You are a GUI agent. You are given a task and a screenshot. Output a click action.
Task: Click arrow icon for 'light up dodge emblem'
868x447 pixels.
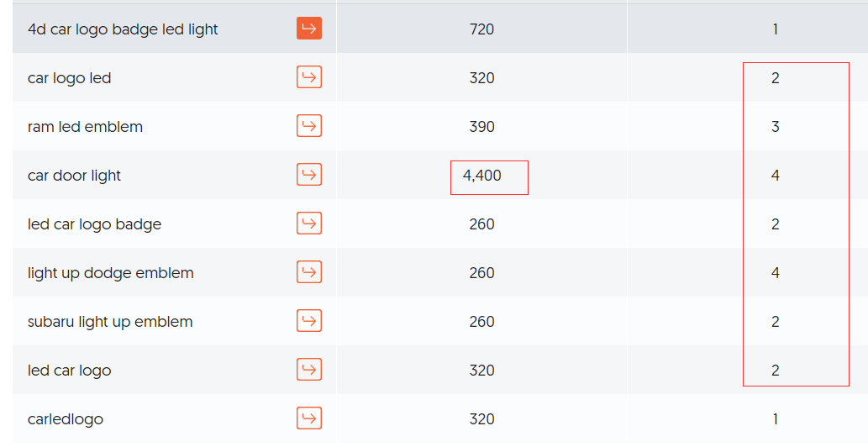click(309, 271)
